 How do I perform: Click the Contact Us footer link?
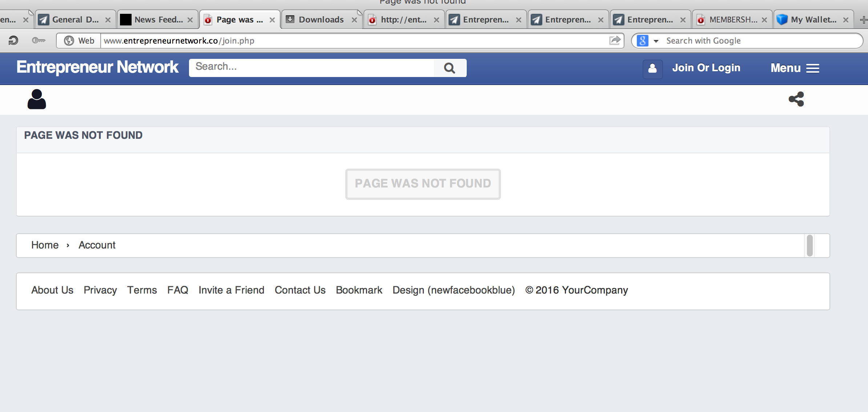(300, 290)
